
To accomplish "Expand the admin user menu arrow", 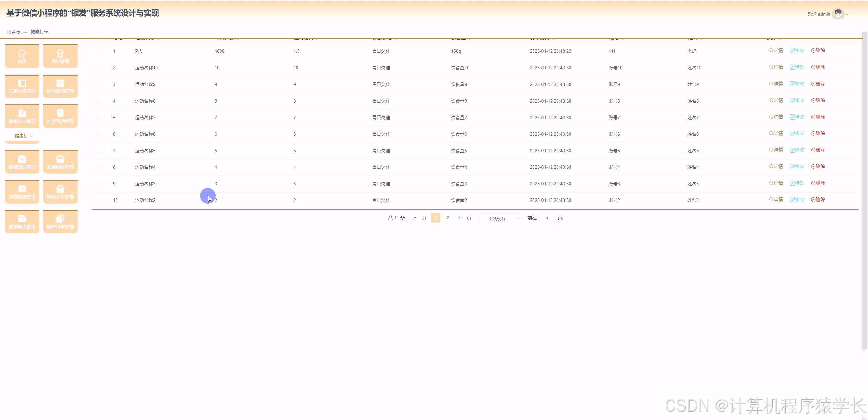I will tap(847, 14).
